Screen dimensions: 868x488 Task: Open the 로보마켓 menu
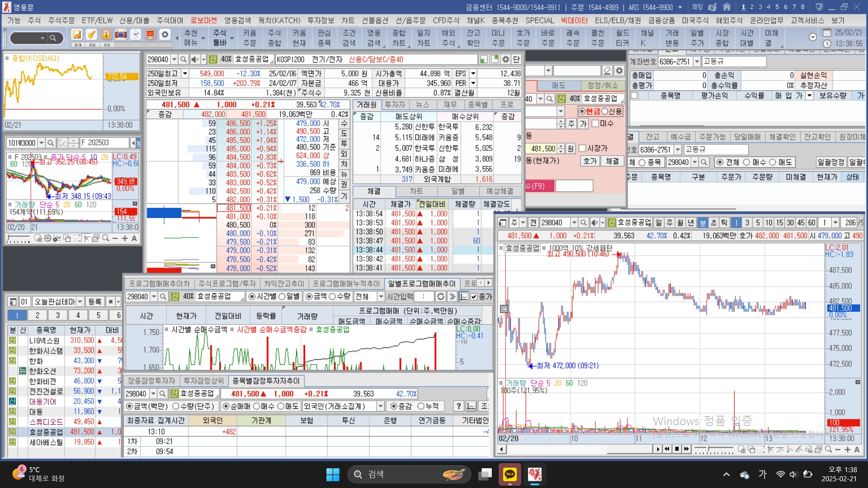coord(203,20)
